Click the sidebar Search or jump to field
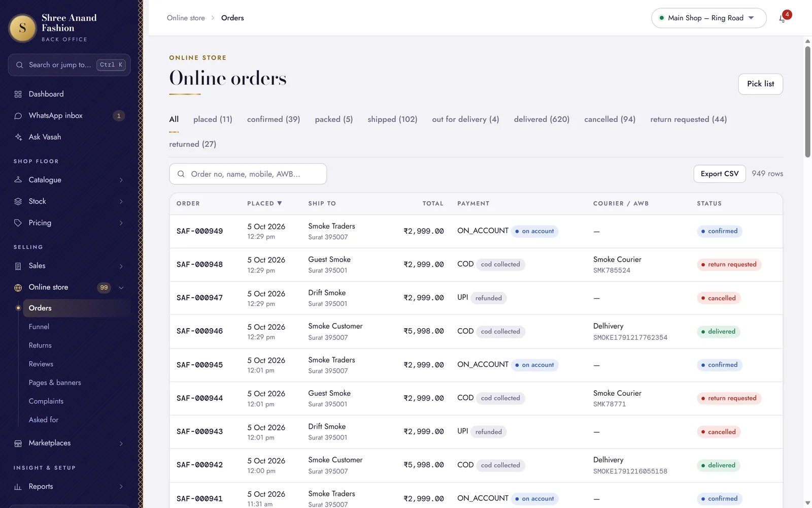 click(x=69, y=65)
